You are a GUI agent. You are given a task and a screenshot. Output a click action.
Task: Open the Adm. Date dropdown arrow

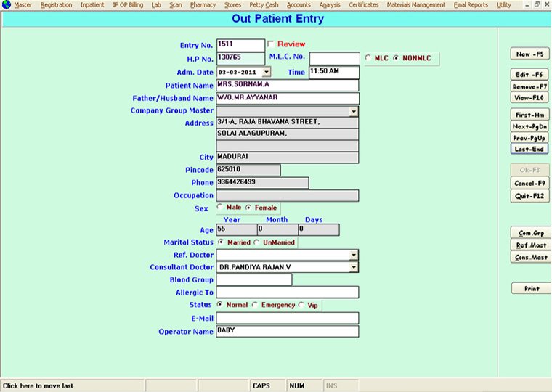pyautogui.click(x=266, y=72)
